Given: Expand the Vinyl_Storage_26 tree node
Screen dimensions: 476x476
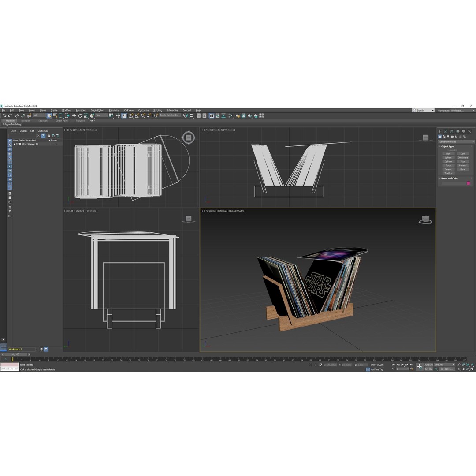Looking at the screenshot, I should click(14, 144).
